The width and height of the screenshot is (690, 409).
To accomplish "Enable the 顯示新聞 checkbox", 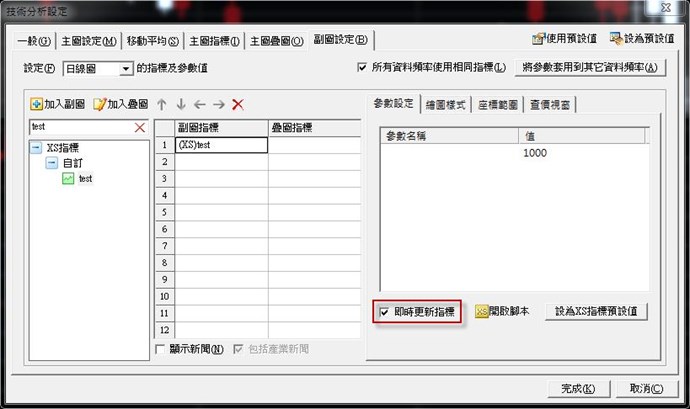I will point(160,349).
